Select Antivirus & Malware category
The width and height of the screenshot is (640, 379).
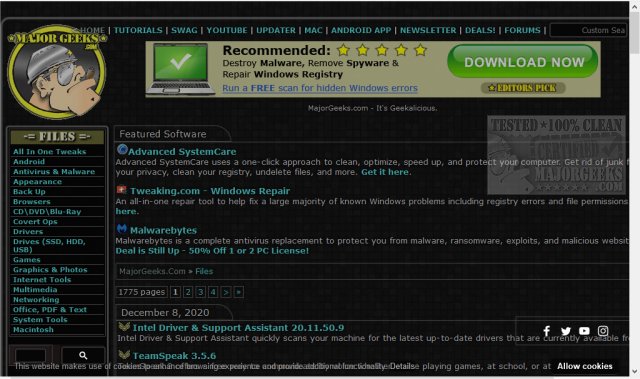pos(54,171)
